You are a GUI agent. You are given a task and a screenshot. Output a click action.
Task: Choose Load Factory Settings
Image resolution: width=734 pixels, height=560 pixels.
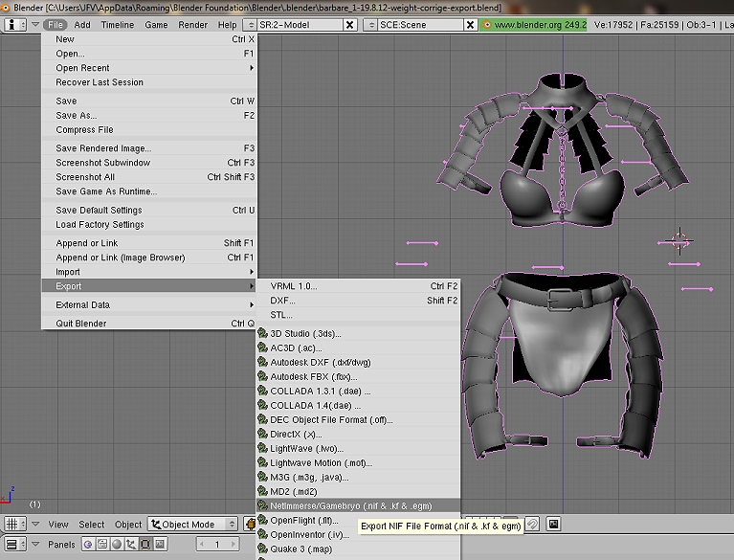point(149,225)
